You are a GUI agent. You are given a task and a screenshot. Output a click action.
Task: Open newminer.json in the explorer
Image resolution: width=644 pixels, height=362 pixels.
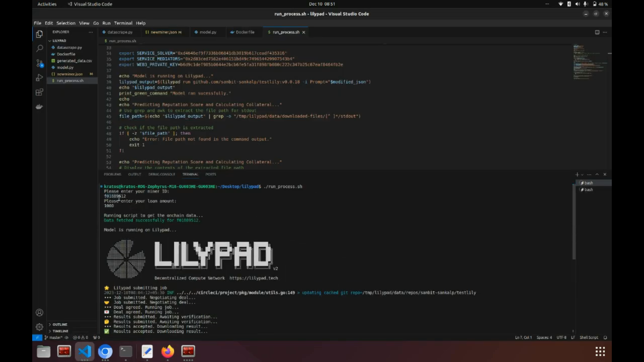[x=69, y=74]
